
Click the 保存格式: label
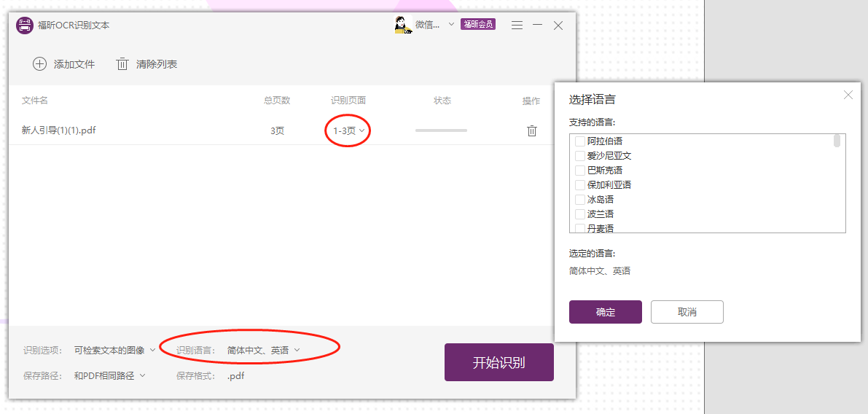coord(196,376)
